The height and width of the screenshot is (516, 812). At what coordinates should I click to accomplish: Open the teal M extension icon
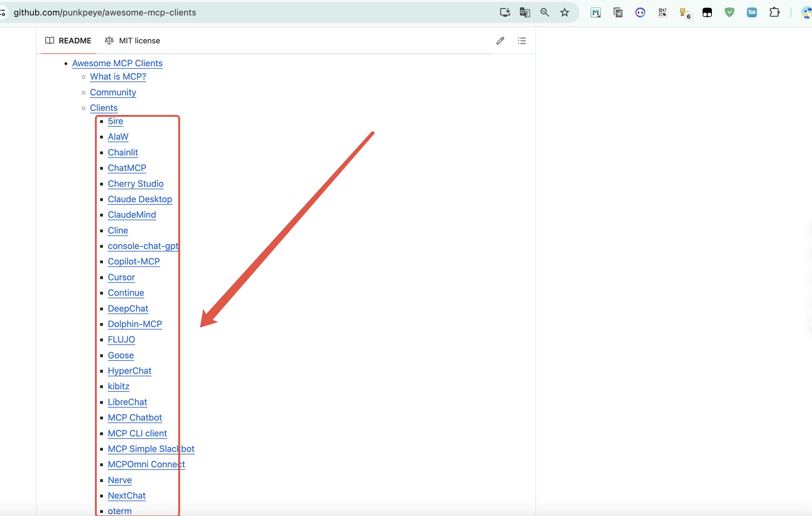click(595, 12)
